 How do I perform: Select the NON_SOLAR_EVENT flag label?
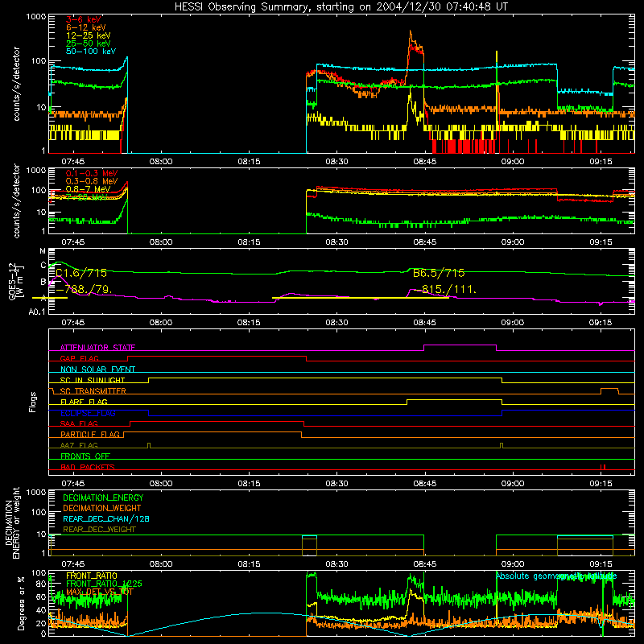pos(97,369)
